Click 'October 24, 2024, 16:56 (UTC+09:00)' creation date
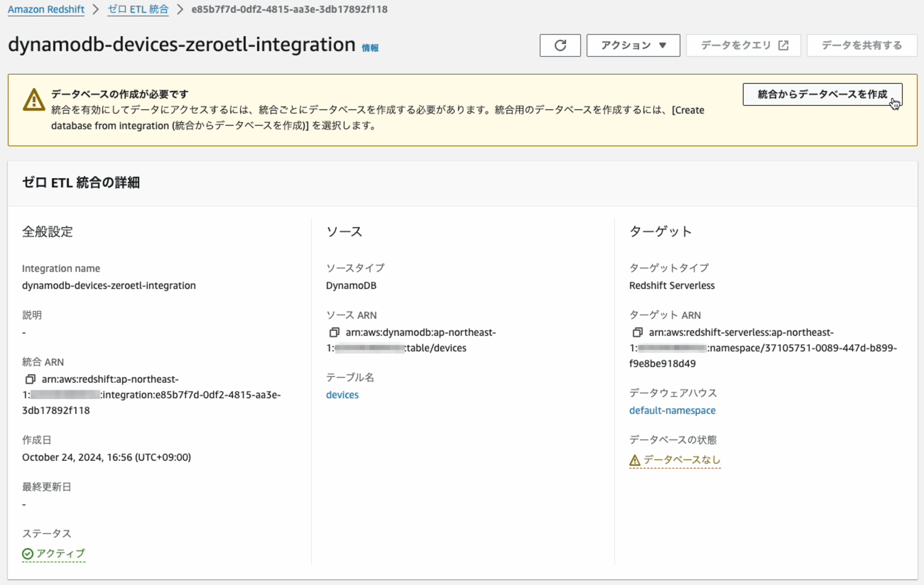 [107, 457]
